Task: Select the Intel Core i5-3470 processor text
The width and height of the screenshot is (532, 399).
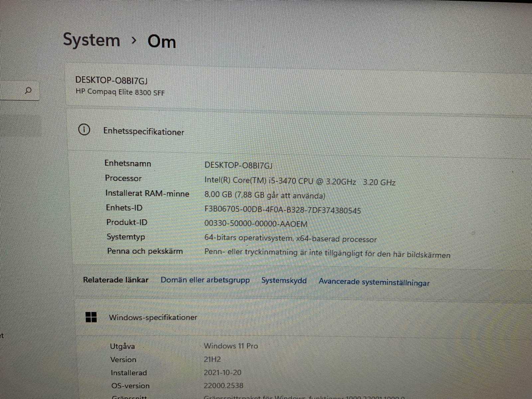Action: click(300, 182)
